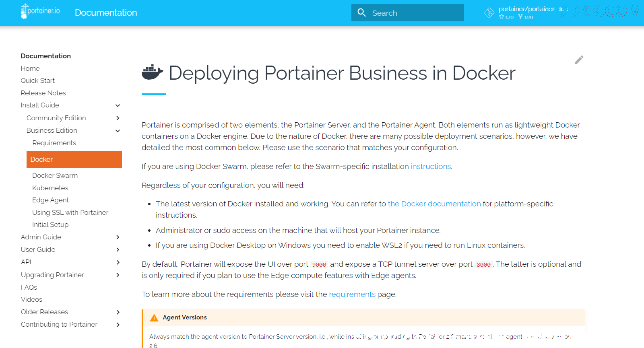Open Initial Setup in sidebar
The height and width of the screenshot is (348, 644).
click(x=50, y=224)
